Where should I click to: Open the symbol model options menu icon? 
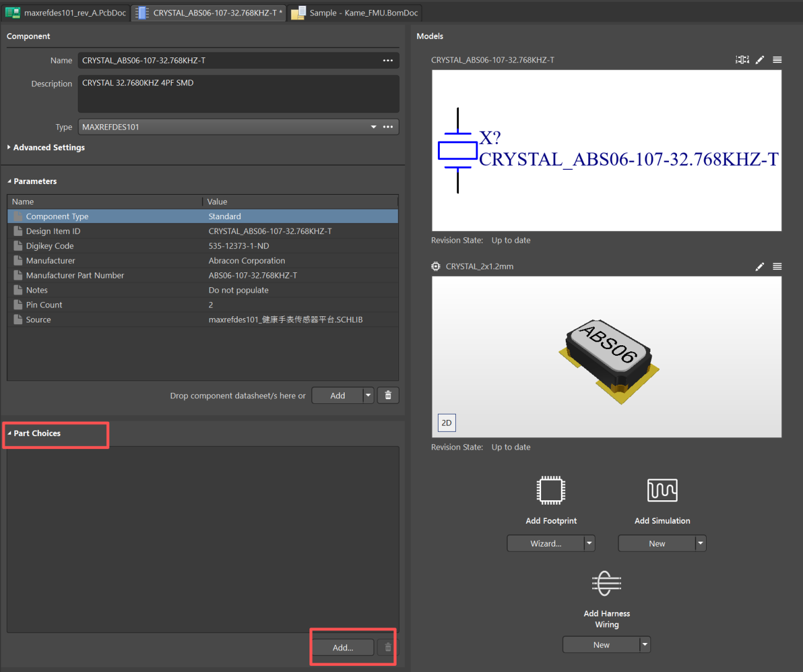coord(777,60)
